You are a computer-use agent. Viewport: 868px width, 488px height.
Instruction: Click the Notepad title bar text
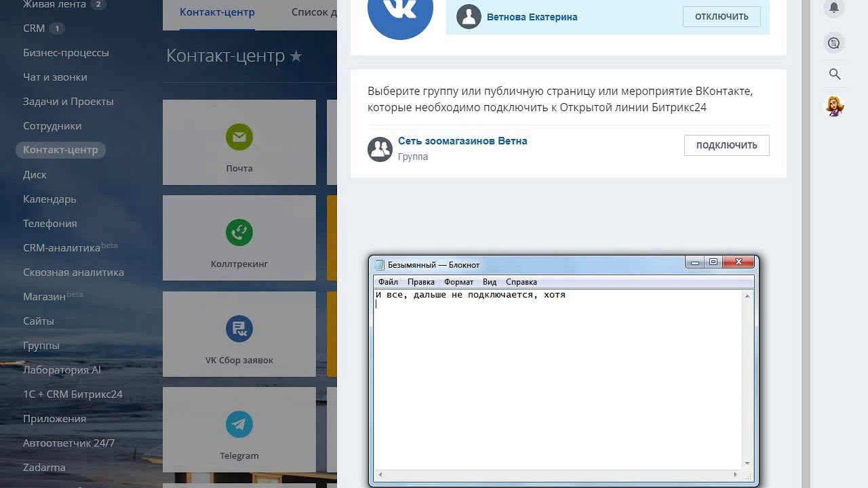[x=434, y=265]
